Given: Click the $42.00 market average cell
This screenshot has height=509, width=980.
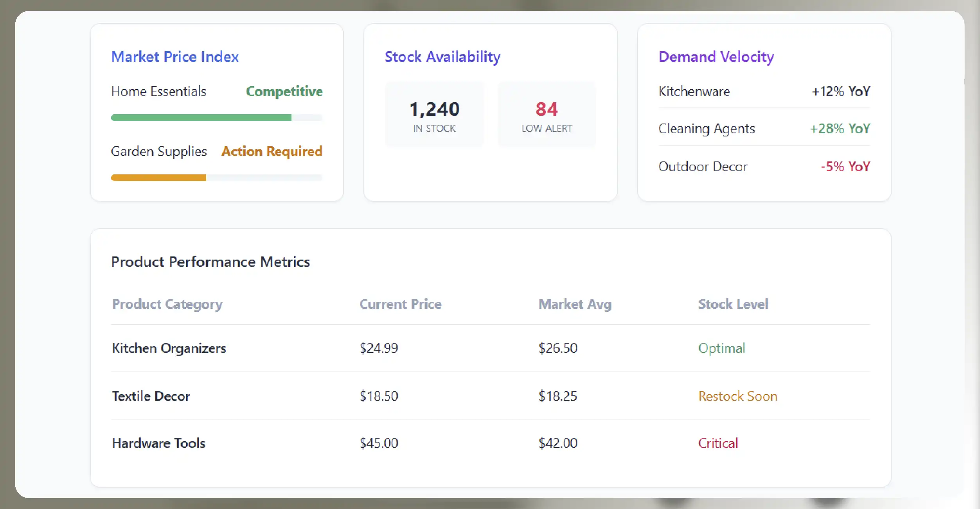Looking at the screenshot, I should pos(557,443).
